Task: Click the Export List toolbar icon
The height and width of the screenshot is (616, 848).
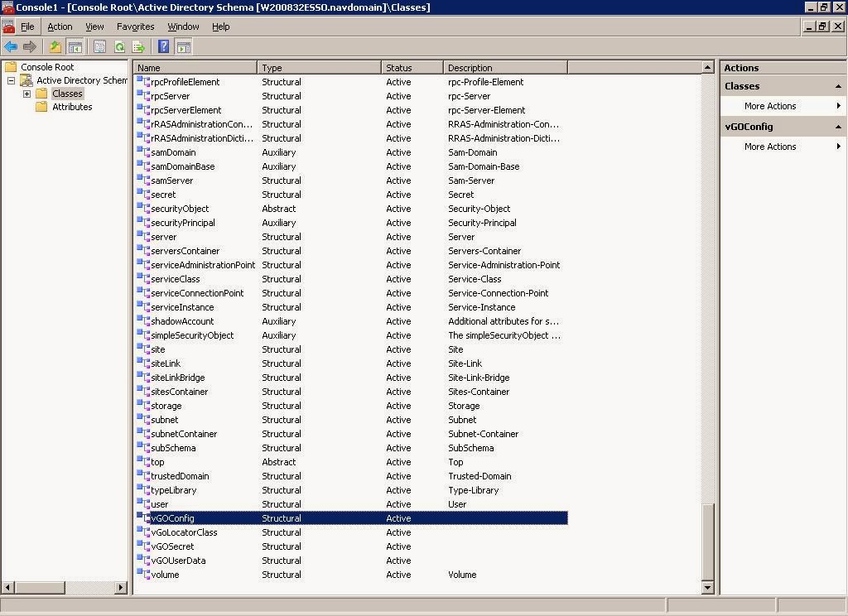Action: pos(139,47)
